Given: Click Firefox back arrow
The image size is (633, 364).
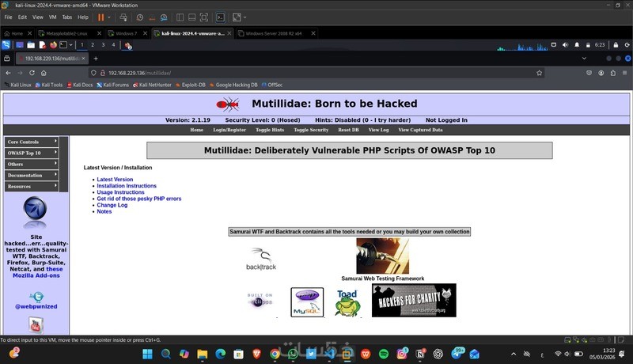Looking at the screenshot, I should [8, 73].
